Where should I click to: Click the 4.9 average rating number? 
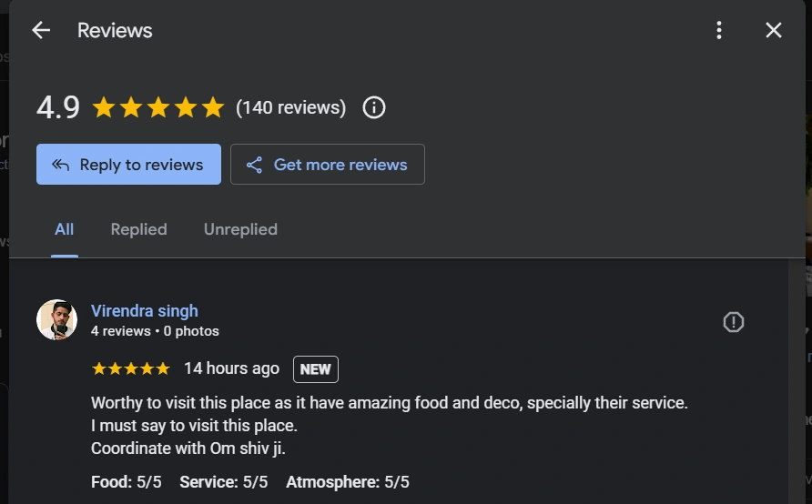tap(58, 107)
